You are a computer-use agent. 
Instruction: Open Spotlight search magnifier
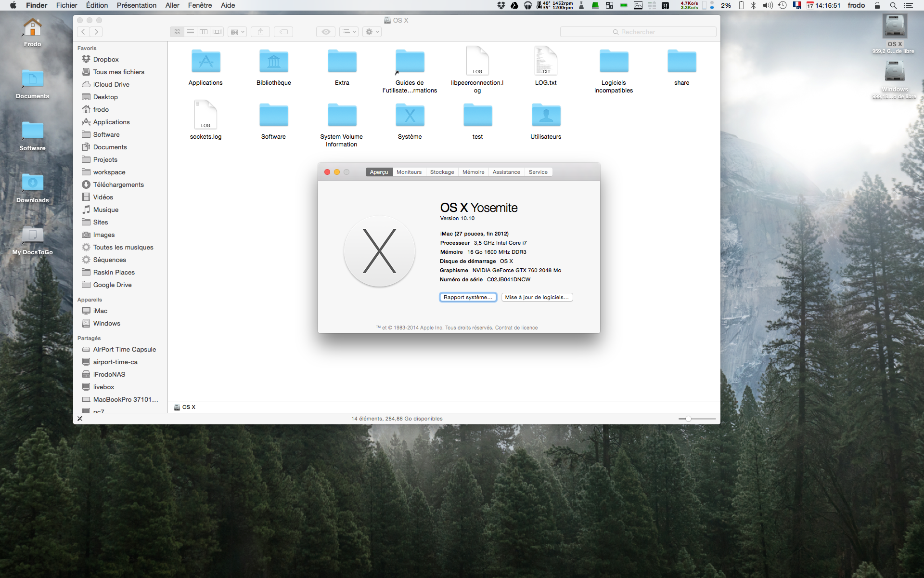[893, 5]
